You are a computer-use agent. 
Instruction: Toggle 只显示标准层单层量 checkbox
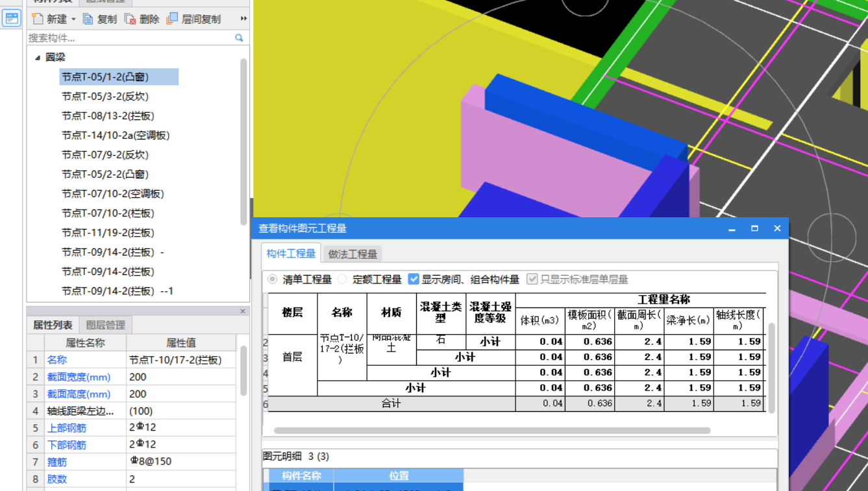[532, 280]
